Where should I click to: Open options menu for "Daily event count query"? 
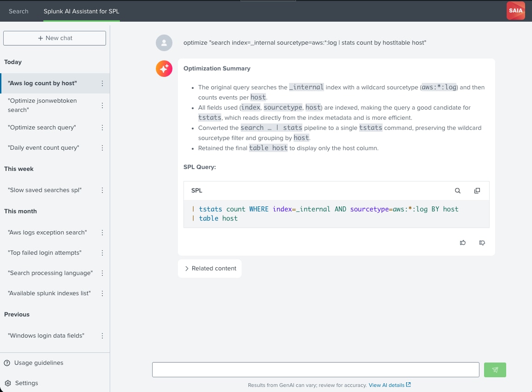click(x=102, y=148)
